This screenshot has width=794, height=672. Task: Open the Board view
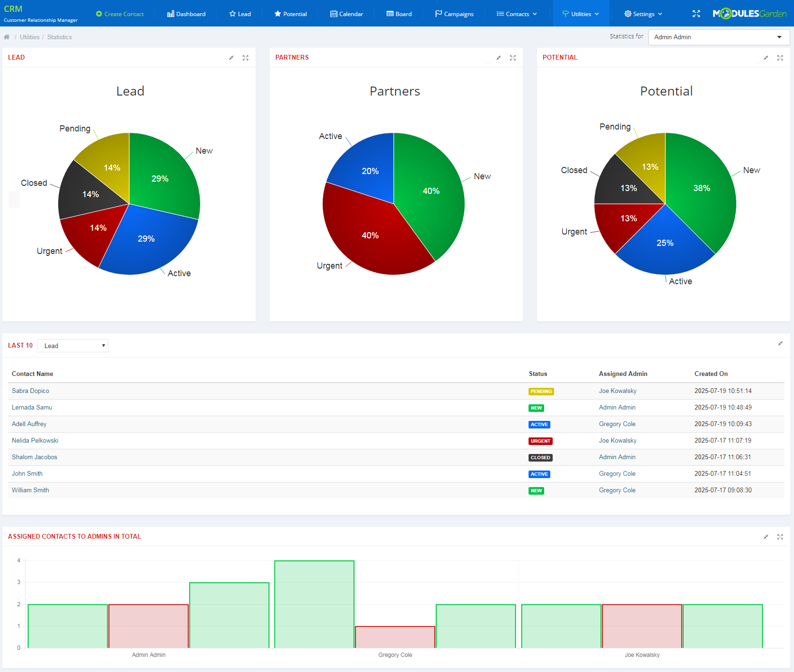click(x=399, y=14)
